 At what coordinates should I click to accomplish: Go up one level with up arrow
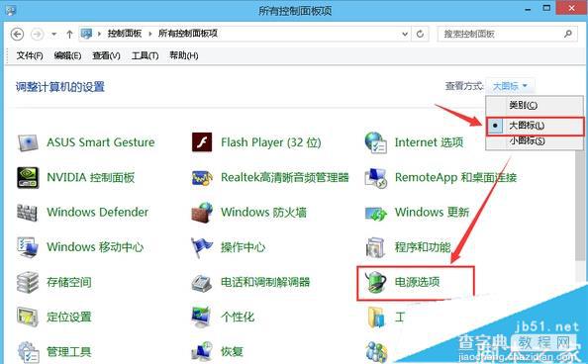69,34
